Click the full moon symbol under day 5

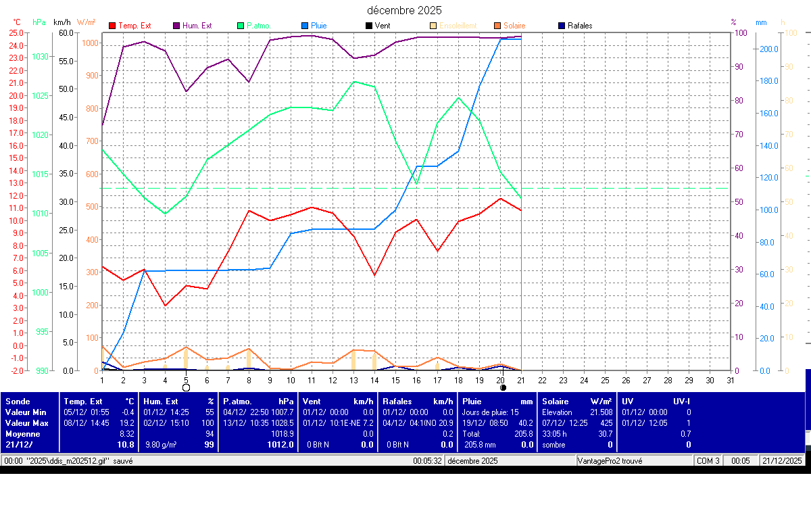pyautogui.click(x=186, y=388)
